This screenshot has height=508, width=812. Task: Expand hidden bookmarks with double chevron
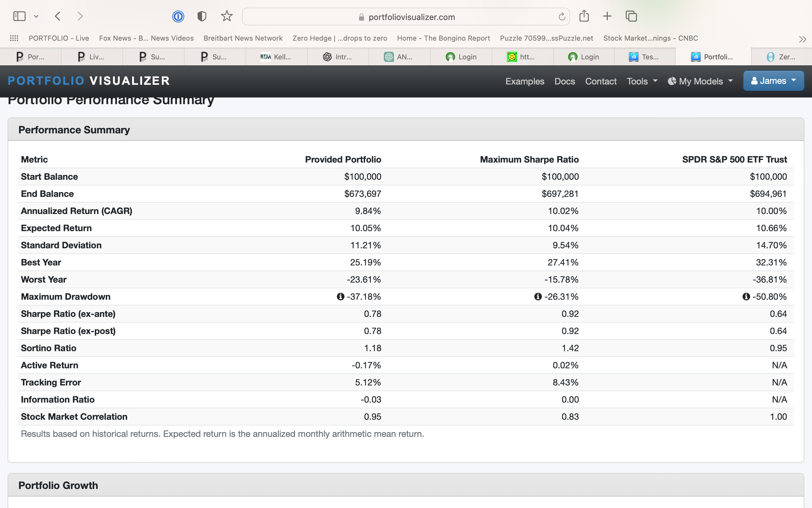(x=802, y=39)
